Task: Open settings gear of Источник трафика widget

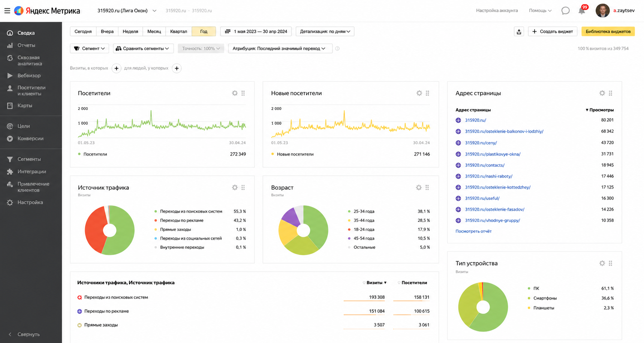Action: pyautogui.click(x=235, y=187)
